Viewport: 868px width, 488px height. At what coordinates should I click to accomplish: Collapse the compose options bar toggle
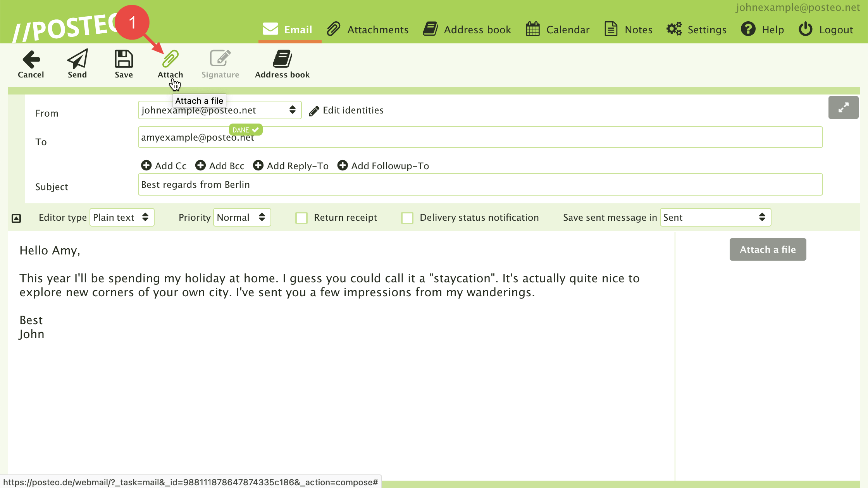click(x=16, y=218)
